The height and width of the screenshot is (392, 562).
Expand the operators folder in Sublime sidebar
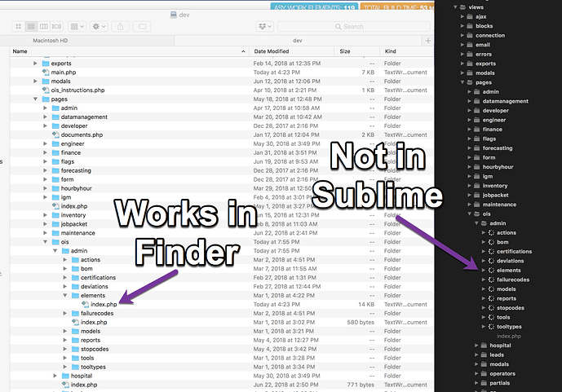[x=476, y=374]
